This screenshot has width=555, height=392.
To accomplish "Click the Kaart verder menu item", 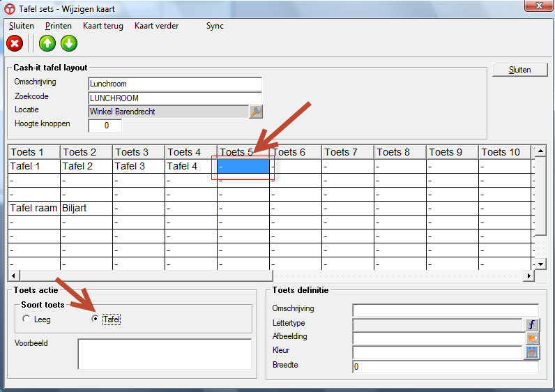I will click(156, 26).
